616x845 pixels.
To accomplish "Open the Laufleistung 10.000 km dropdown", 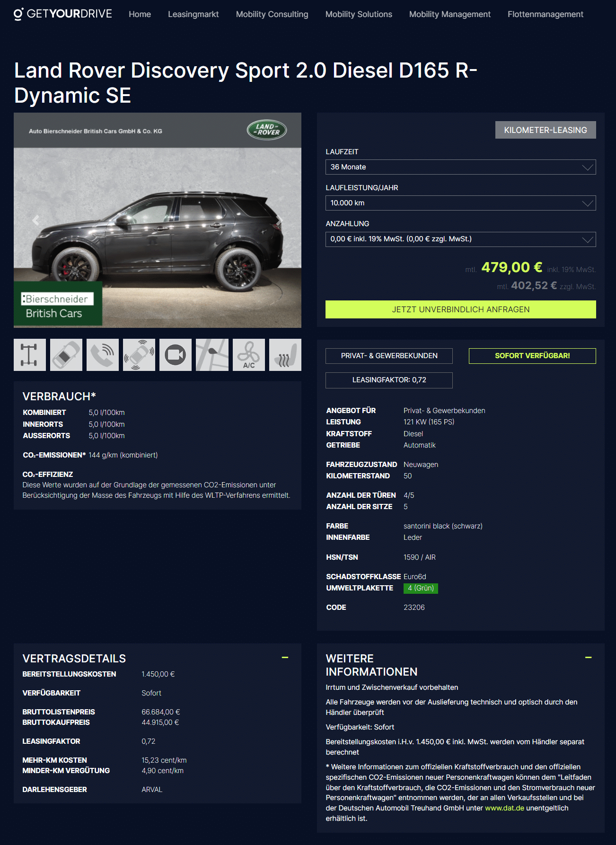I will click(460, 203).
